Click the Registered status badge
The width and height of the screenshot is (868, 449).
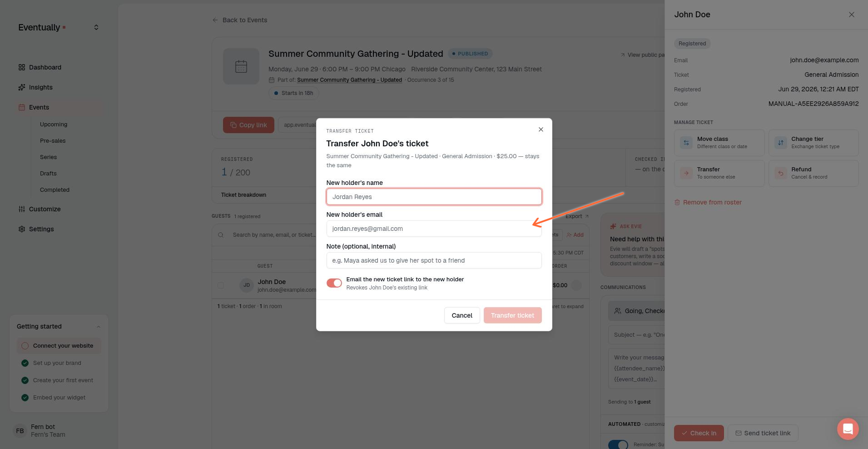point(692,44)
